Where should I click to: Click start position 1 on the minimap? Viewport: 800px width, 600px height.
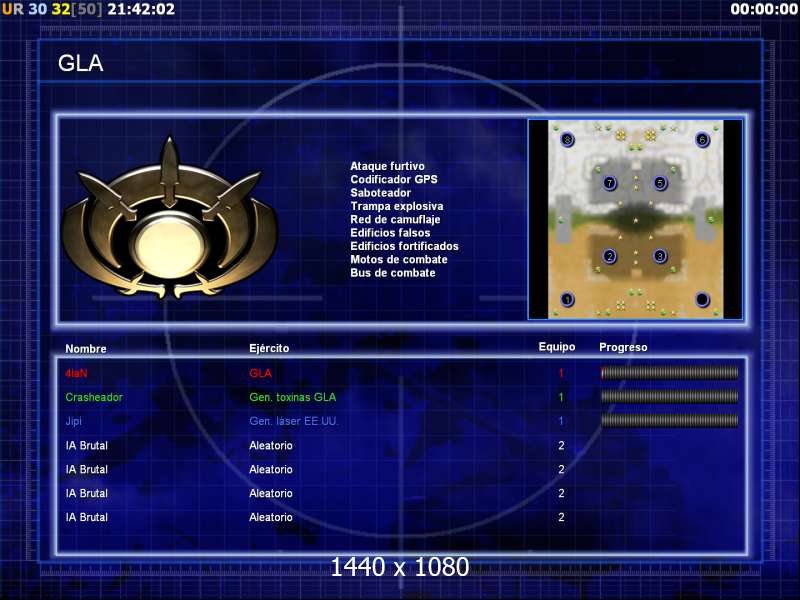tap(567, 299)
